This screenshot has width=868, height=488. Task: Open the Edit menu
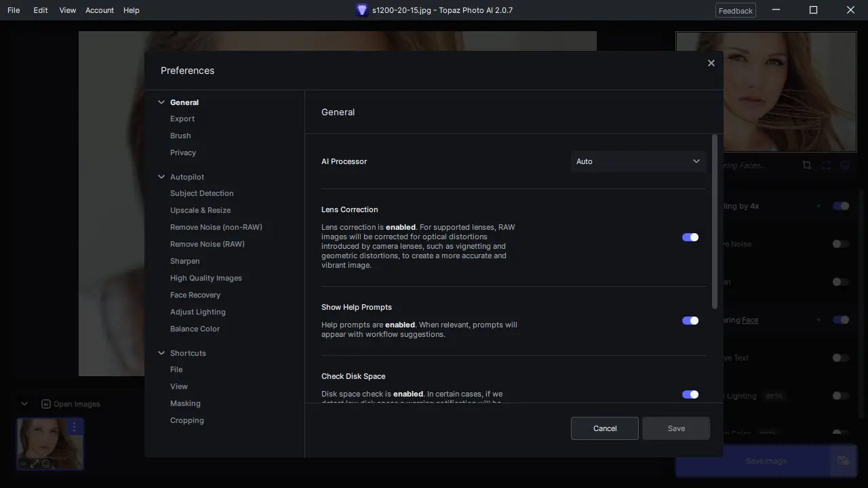click(x=41, y=10)
